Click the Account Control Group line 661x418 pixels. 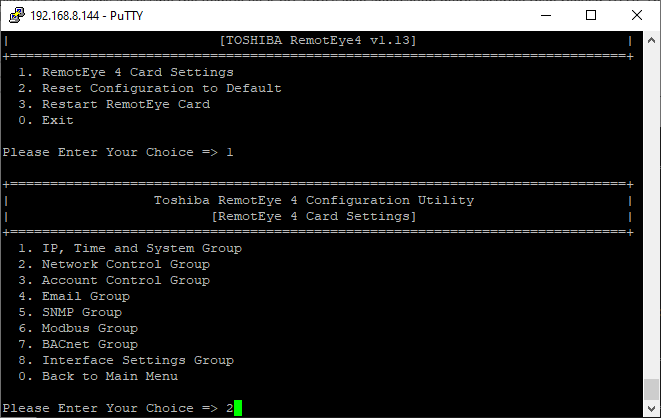(x=124, y=280)
